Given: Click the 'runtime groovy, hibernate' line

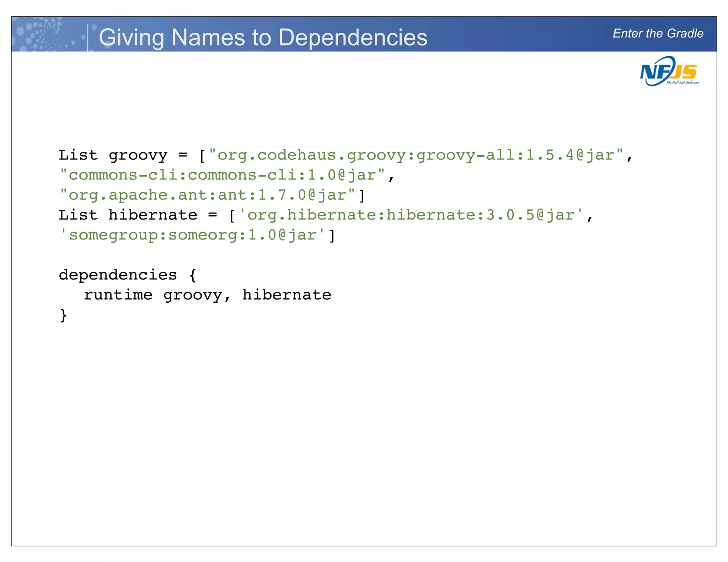Looking at the screenshot, I should click(208, 295).
